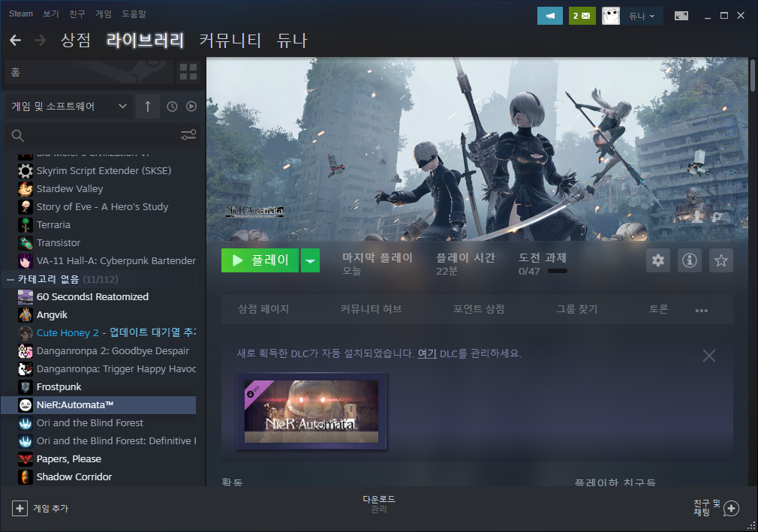Go to the 커뮤니티 tab

pos(230,40)
